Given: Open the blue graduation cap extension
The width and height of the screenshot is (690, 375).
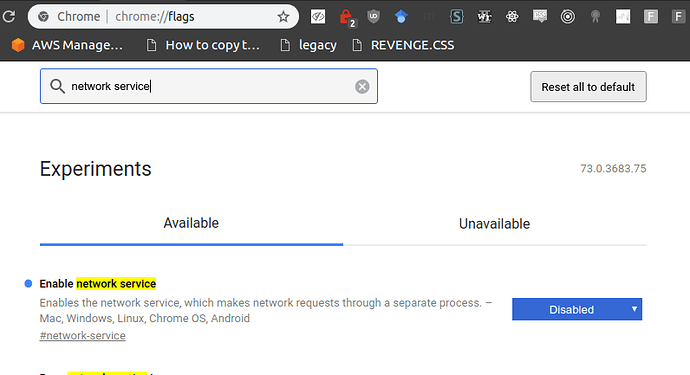Looking at the screenshot, I should point(401,17).
